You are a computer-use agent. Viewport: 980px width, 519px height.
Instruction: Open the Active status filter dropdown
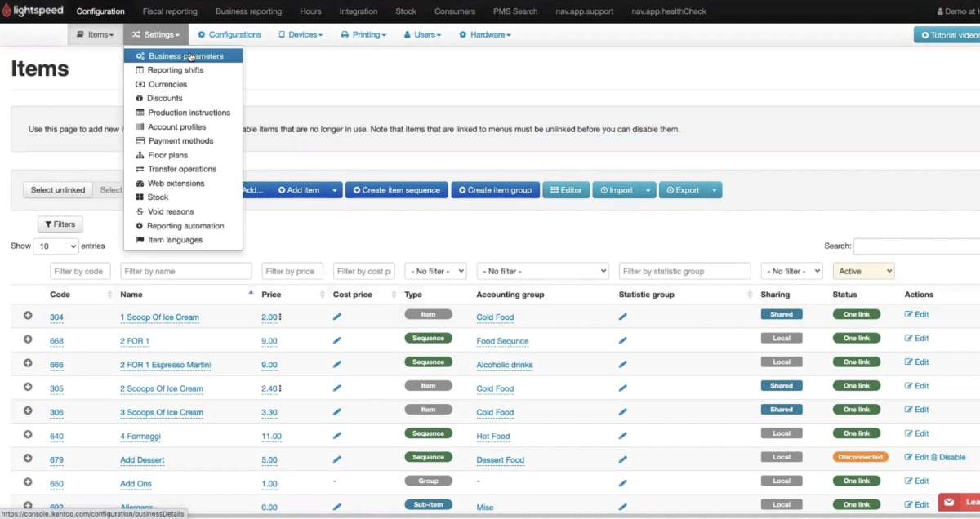coord(863,271)
